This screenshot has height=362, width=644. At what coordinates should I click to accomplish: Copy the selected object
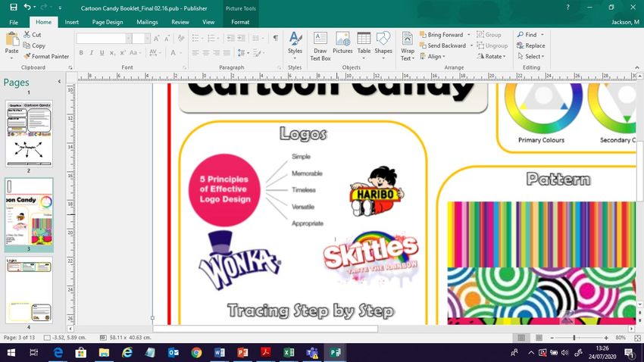34,45
